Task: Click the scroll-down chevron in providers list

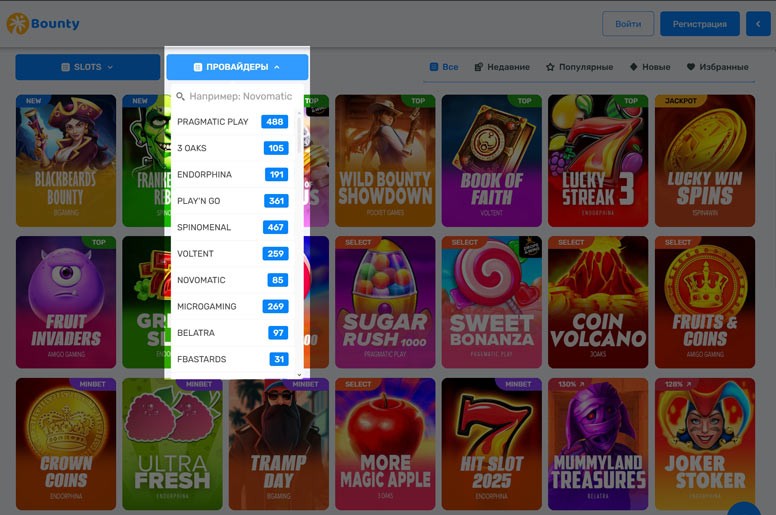Action: (298, 375)
